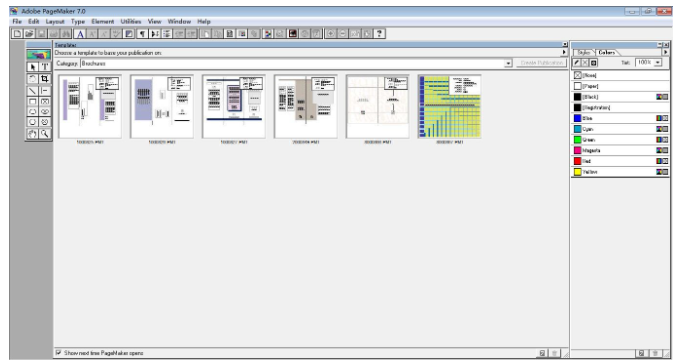Select the third brochure template thumbnail
Viewport: 680px width, 364px height.
234,107
